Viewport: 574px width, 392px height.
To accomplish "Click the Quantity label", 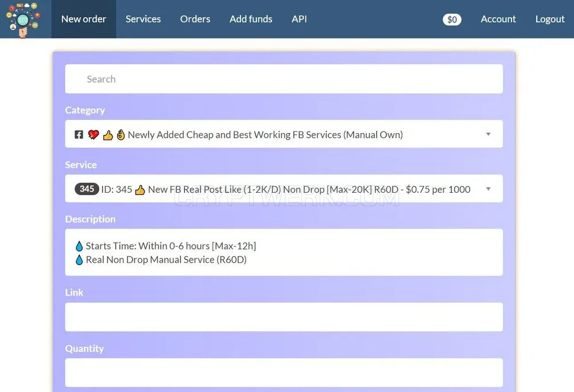I will (x=84, y=348).
